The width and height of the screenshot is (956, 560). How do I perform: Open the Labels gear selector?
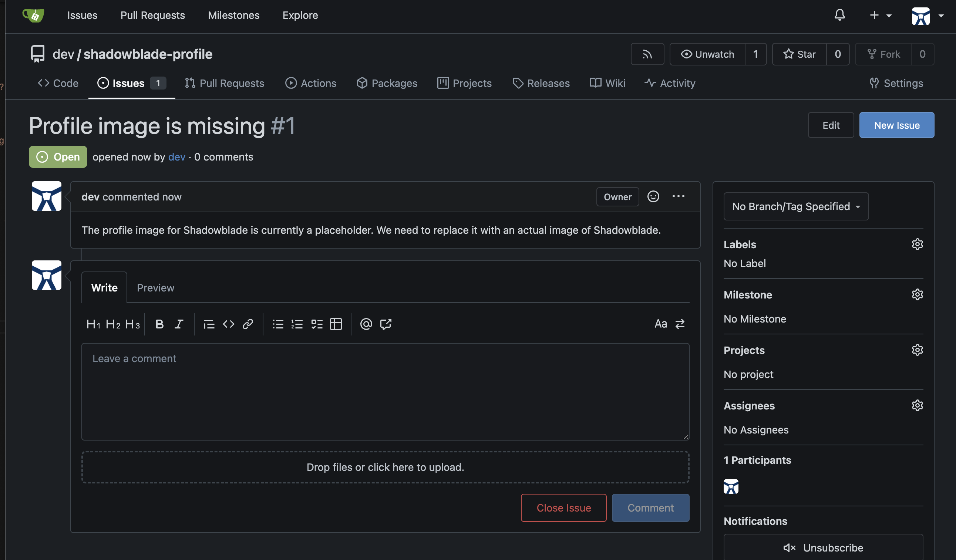(917, 244)
